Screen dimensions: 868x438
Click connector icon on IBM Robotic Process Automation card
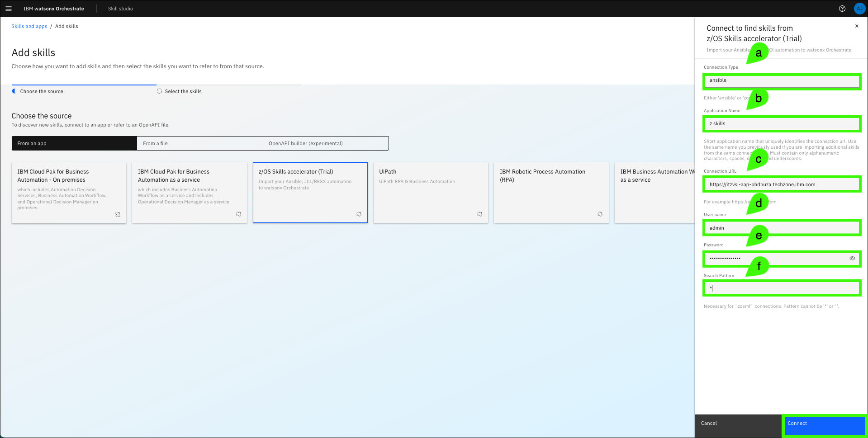click(x=600, y=214)
